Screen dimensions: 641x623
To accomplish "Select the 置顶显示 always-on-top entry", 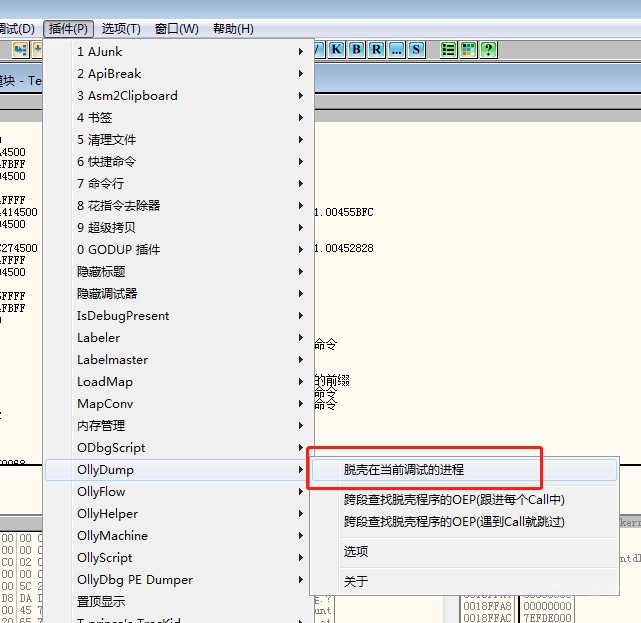I will (x=179, y=602).
